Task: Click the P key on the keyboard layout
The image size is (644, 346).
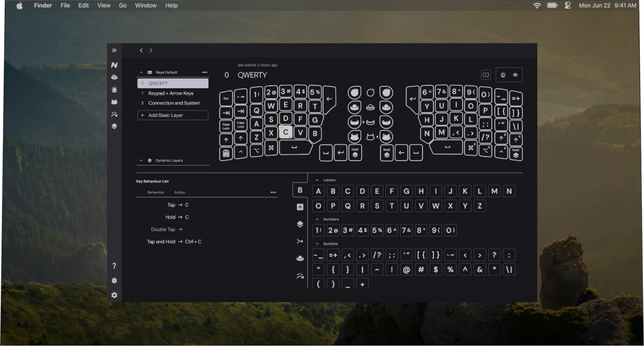Action: click(486, 110)
